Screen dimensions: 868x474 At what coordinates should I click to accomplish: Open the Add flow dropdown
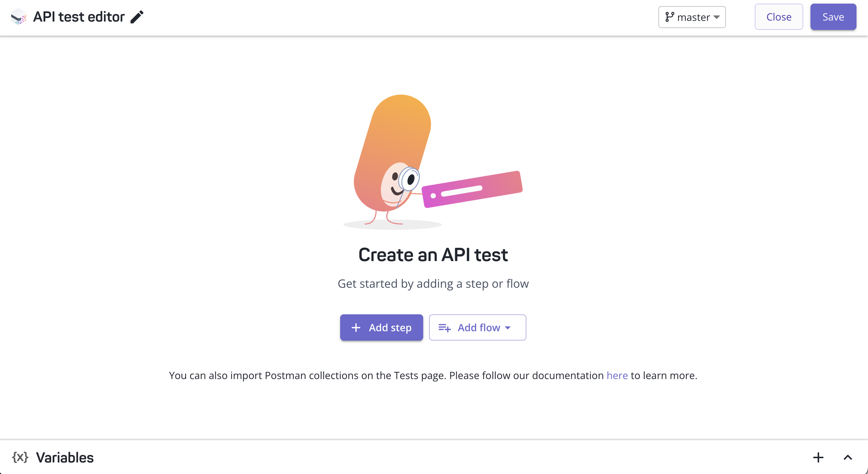[478, 328]
